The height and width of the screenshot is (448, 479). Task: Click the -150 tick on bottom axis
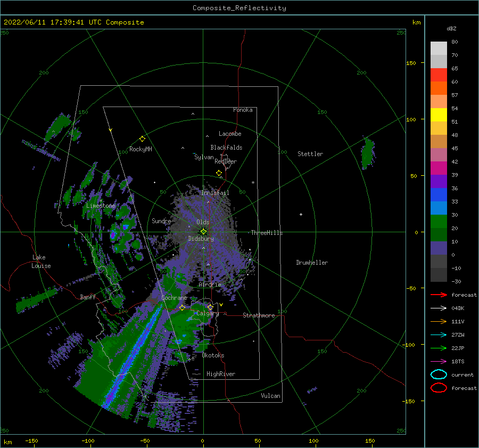[31, 441]
